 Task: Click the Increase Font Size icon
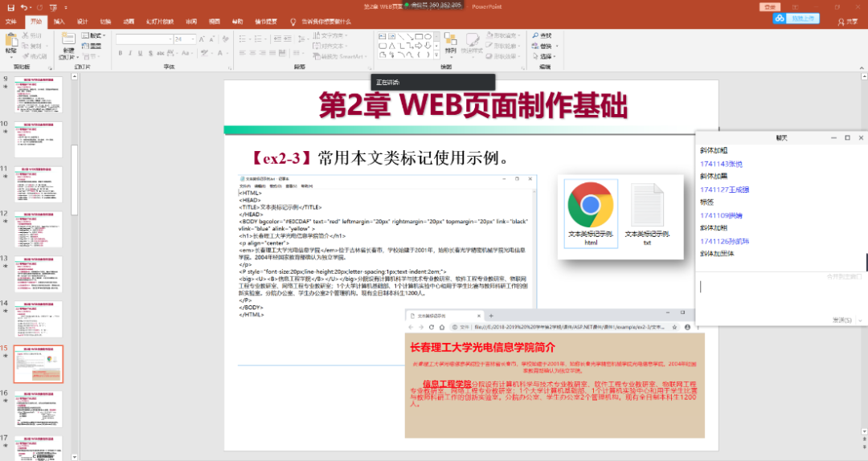[x=203, y=39]
